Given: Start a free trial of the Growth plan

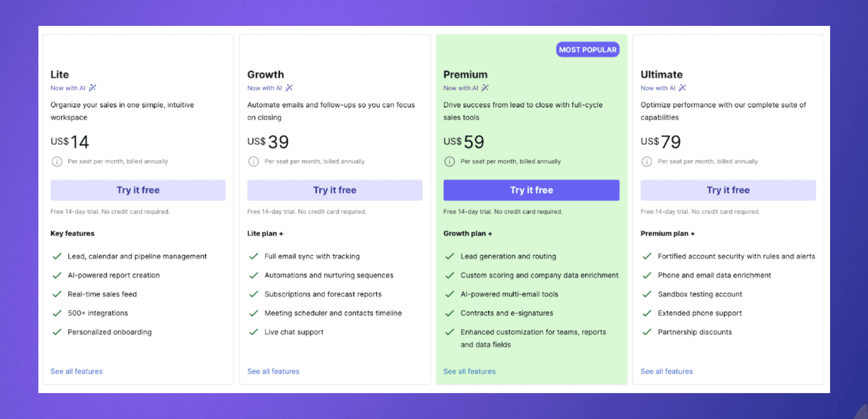Looking at the screenshot, I should 335,190.
